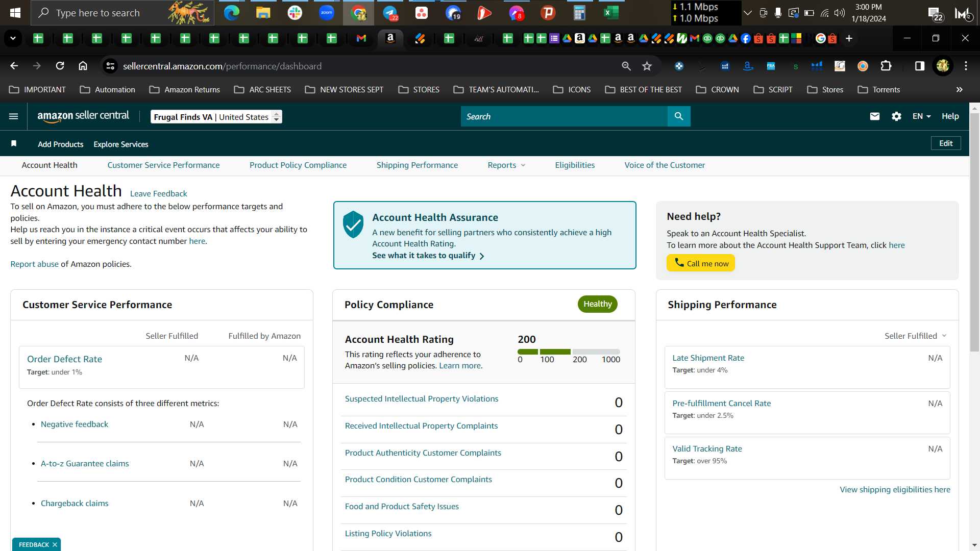Viewport: 980px width, 551px height.
Task: Click the search magnifier button in Seller Central
Action: [x=679, y=116]
